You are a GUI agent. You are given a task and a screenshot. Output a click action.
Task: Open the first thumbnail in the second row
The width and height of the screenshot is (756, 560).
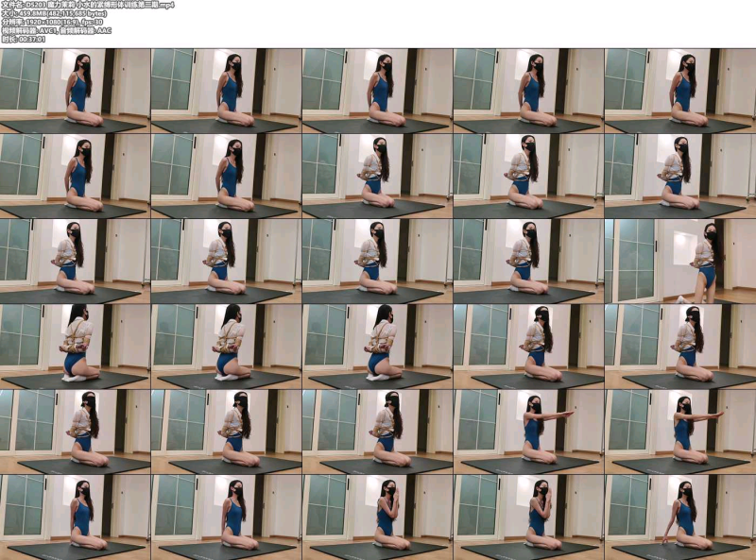point(76,176)
